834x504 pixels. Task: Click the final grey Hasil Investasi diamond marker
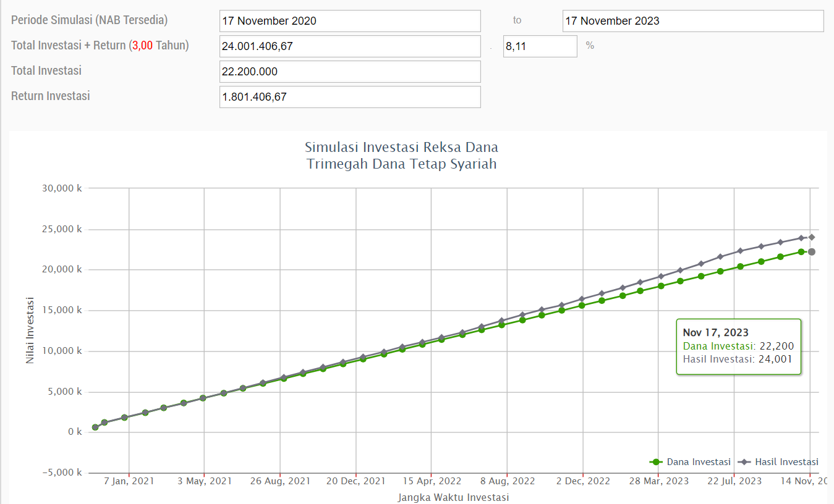[812, 237]
